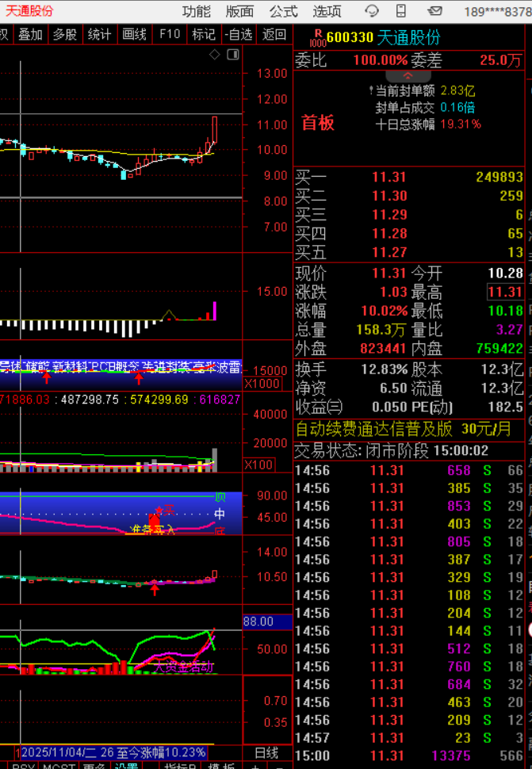The width and height of the screenshot is (532, 769).
Task: Open the customer service headset icon
Action: (372, 11)
